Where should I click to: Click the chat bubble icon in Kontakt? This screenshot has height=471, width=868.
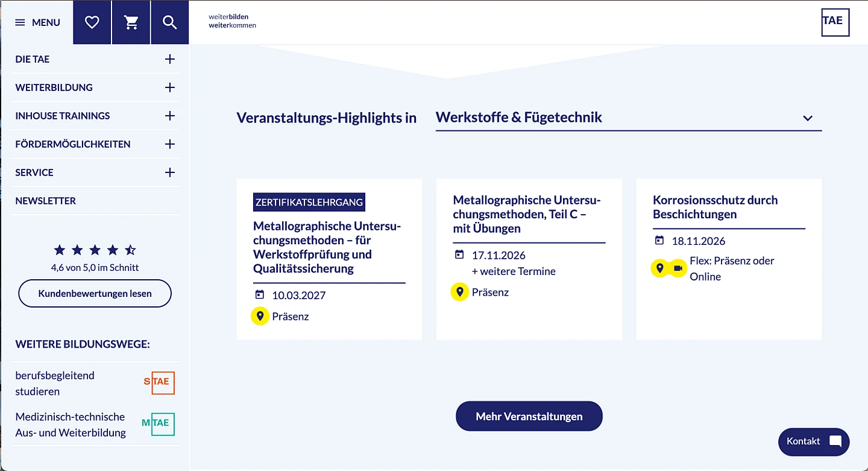[x=835, y=441]
